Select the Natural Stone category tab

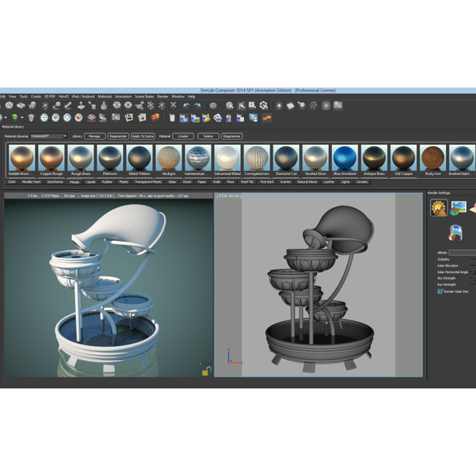(307, 182)
